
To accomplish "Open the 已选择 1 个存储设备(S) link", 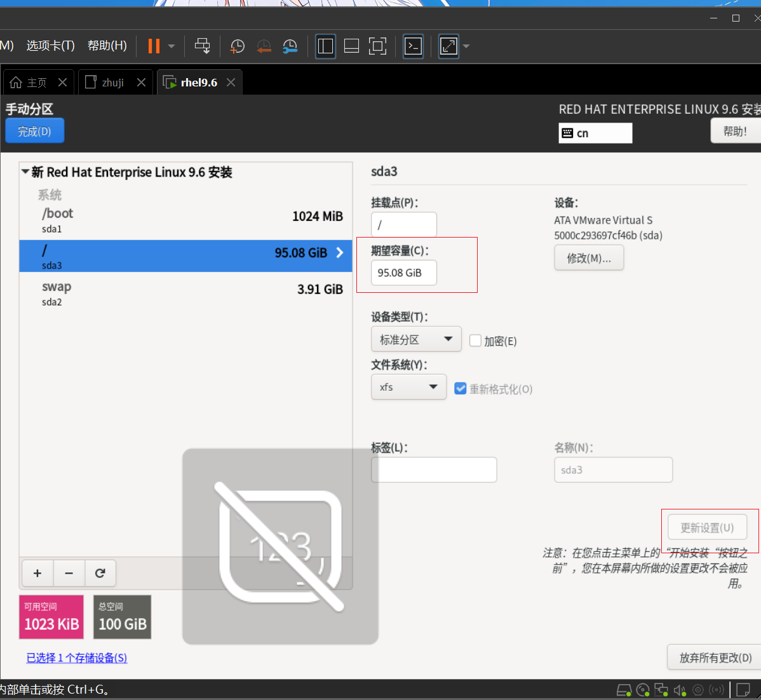I will [x=77, y=658].
